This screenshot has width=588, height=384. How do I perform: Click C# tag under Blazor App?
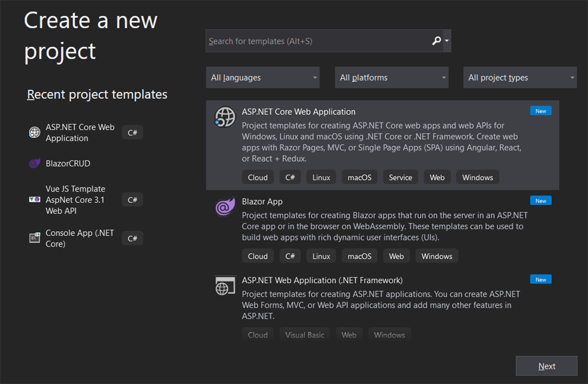[290, 256]
